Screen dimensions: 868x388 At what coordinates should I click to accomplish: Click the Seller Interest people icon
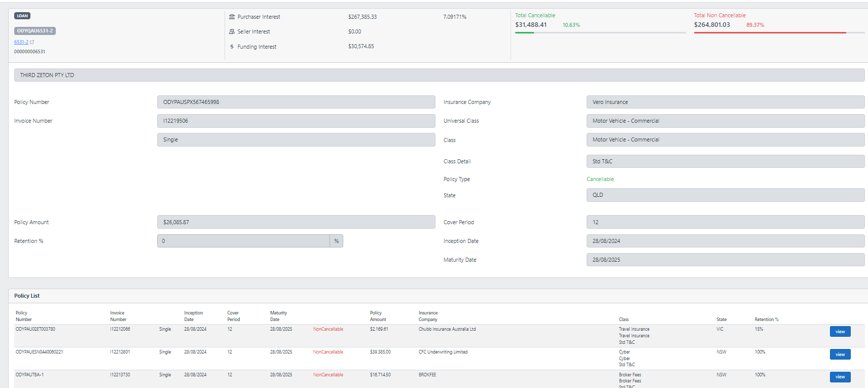click(232, 31)
